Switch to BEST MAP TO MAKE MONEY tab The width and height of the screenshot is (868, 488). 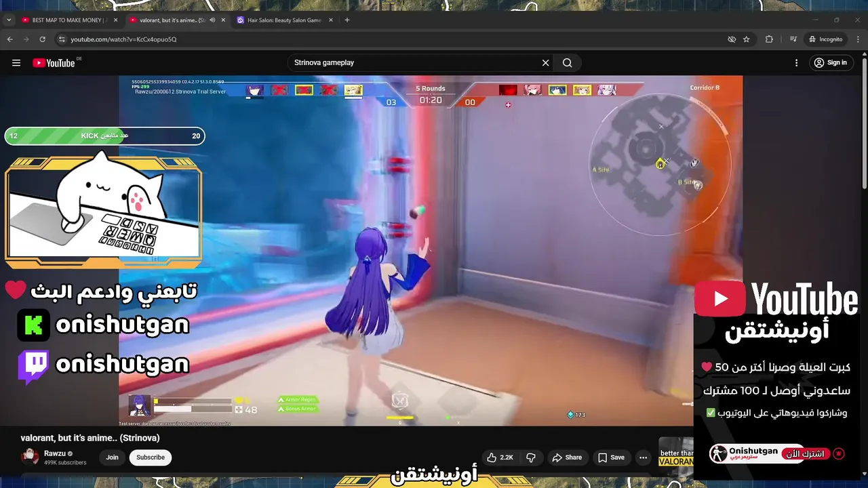tap(69, 20)
